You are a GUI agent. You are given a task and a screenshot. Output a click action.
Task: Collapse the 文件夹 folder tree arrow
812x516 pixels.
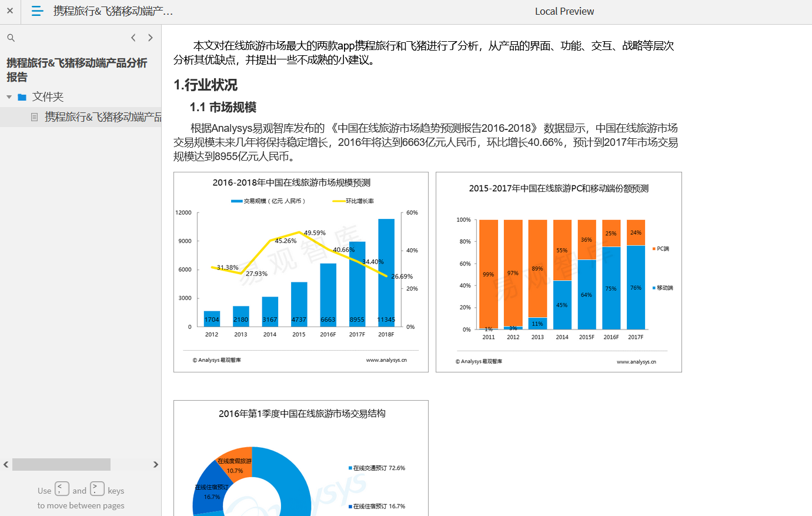pyautogui.click(x=9, y=97)
